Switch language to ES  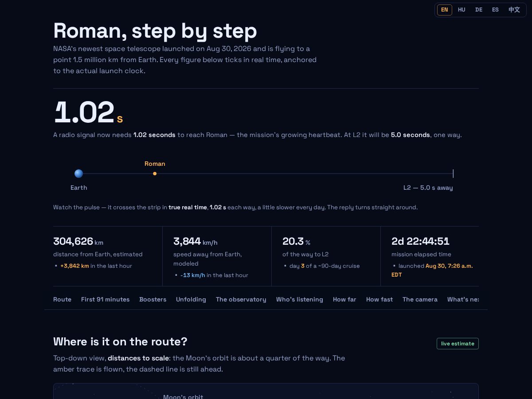point(495,10)
